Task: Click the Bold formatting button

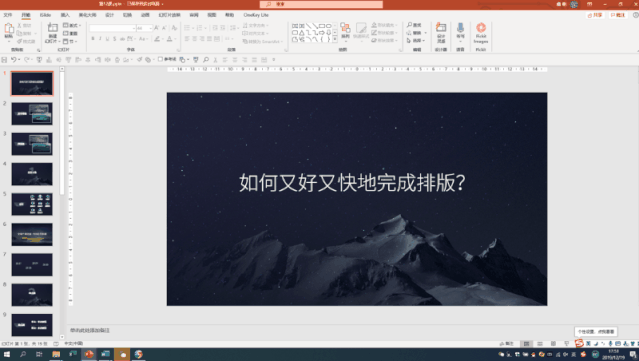Action: click(93, 39)
